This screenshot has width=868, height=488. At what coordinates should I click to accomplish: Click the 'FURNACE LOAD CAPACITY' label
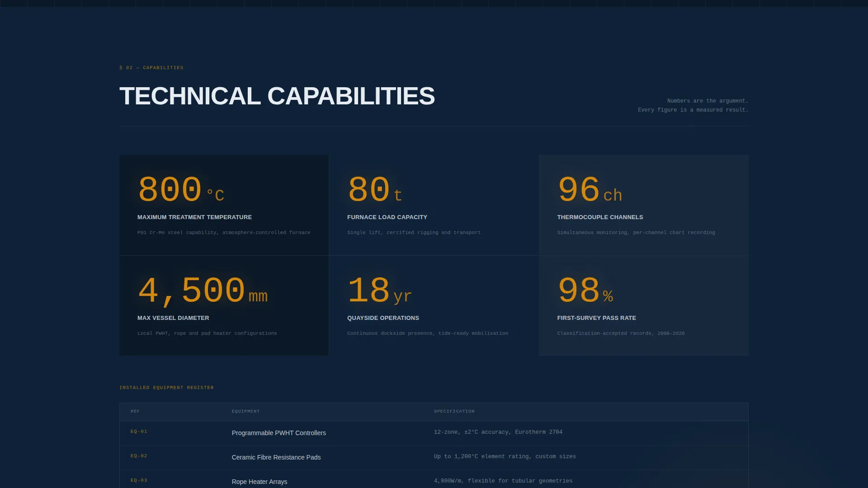tap(387, 217)
